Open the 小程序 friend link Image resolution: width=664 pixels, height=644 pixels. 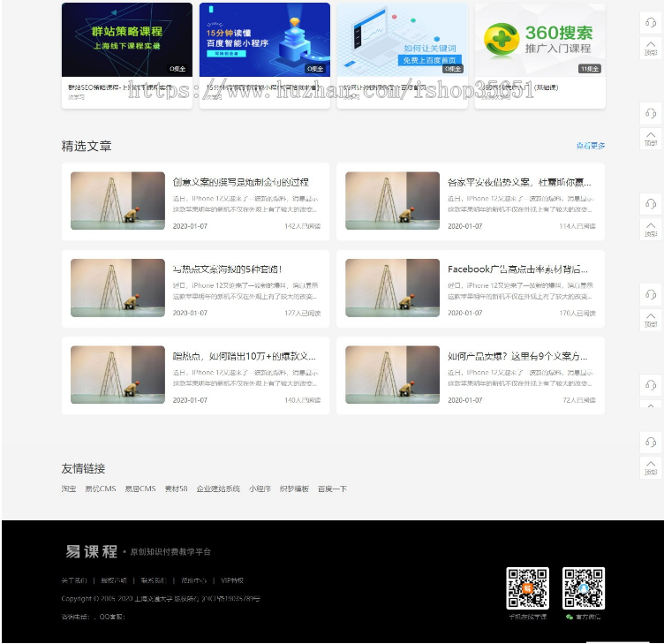click(260, 489)
